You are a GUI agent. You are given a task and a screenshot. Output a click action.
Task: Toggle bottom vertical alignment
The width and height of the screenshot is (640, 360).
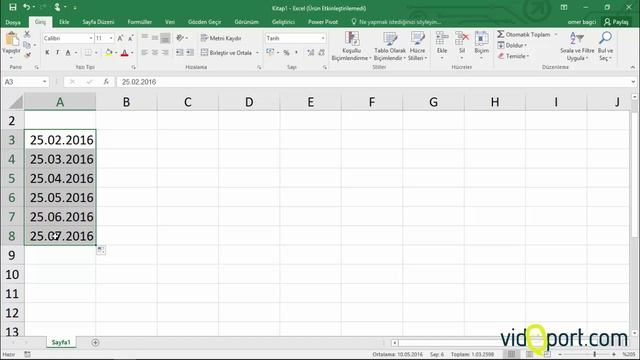165,38
